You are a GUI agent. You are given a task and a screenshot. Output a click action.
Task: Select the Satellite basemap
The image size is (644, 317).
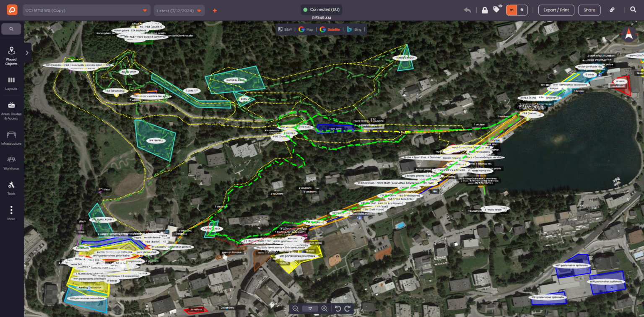tap(330, 29)
